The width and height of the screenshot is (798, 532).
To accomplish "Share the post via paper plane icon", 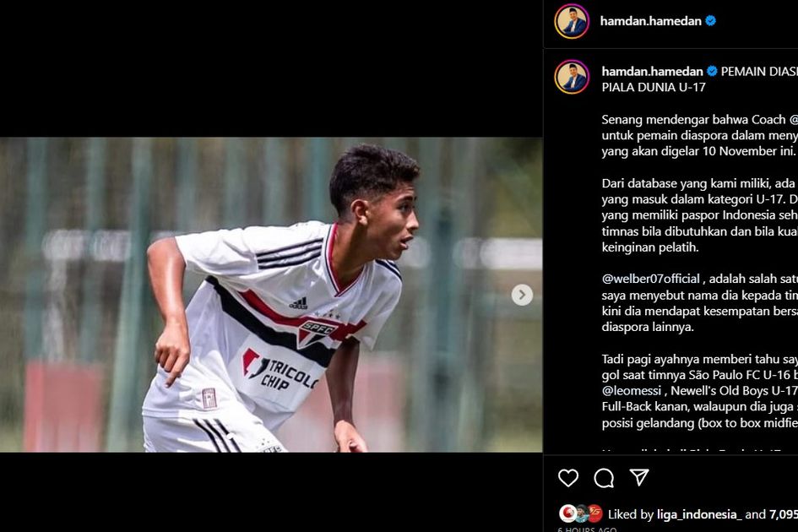I will point(639,477).
